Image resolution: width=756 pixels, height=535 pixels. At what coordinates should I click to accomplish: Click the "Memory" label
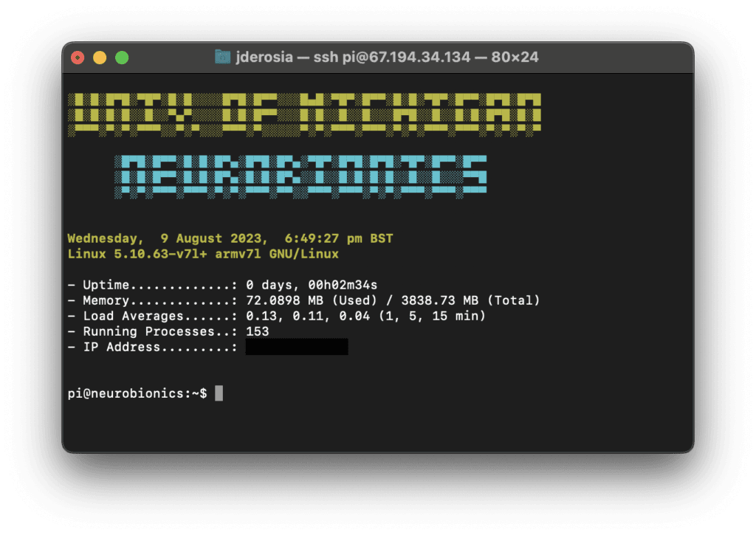click(106, 301)
